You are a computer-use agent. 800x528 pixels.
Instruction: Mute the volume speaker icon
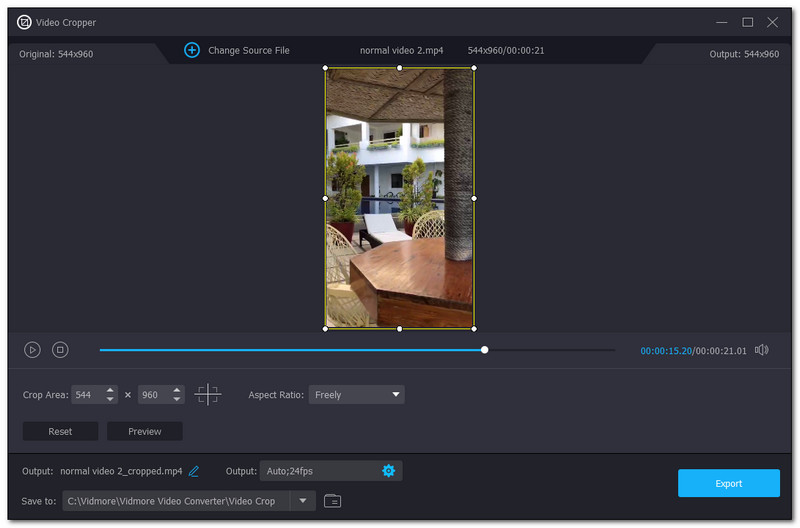pyautogui.click(x=762, y=350)
